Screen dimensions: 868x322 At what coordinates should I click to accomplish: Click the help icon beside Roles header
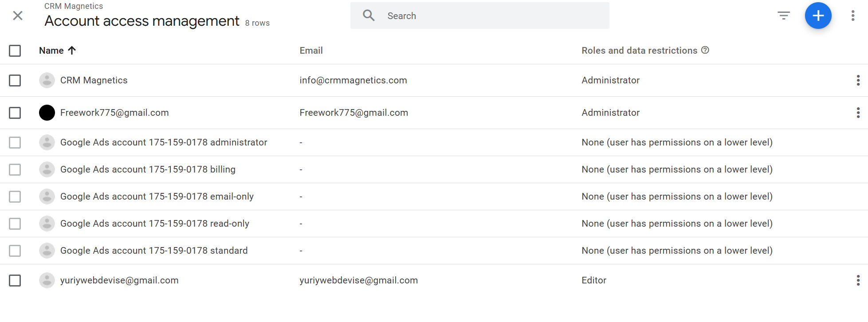click(705, 51)
